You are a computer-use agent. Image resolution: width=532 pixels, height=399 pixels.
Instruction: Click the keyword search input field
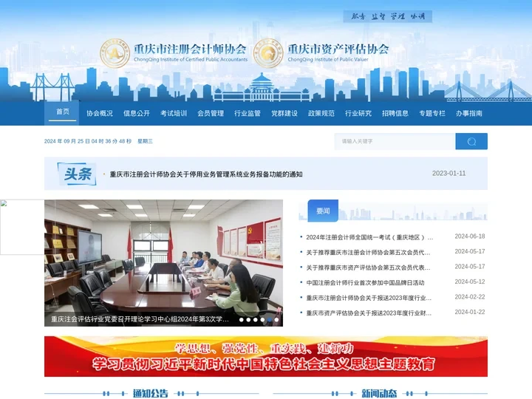click(395, 141)
